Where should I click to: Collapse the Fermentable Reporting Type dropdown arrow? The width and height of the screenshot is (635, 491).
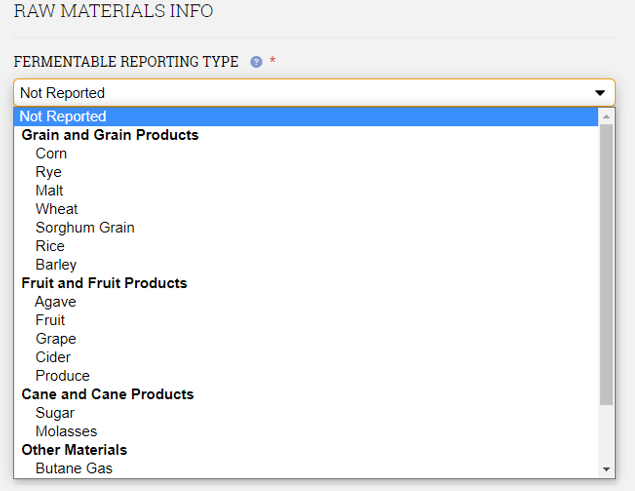pos(600,93)
